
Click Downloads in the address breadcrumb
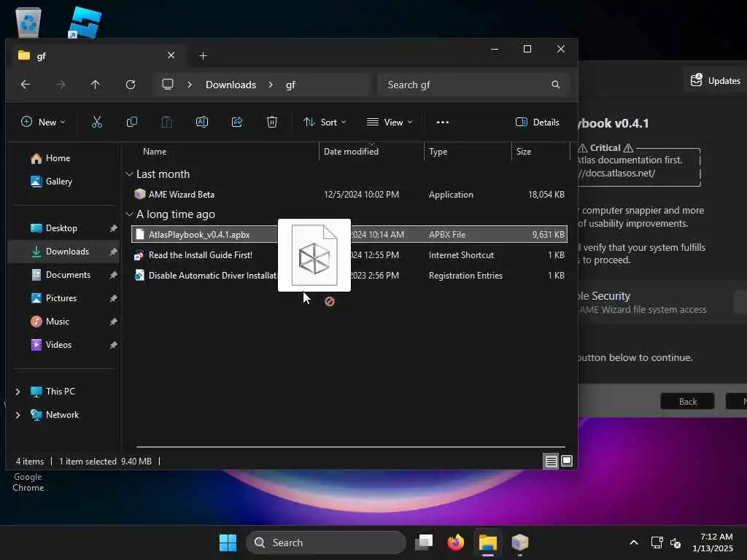click(231, 85)
